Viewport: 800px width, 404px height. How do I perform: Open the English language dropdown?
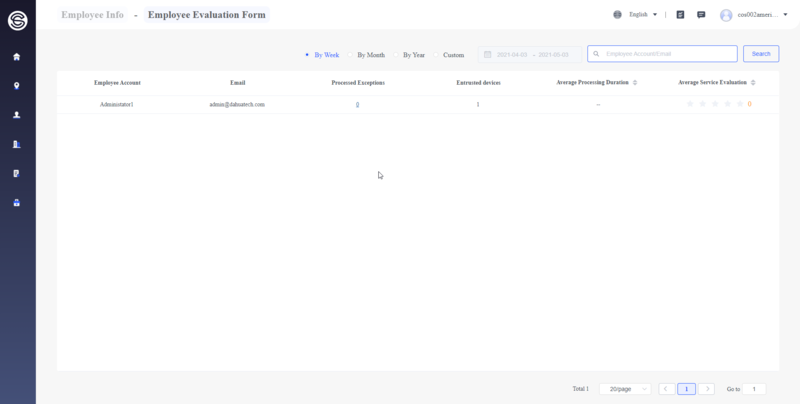tap(643, 15)
